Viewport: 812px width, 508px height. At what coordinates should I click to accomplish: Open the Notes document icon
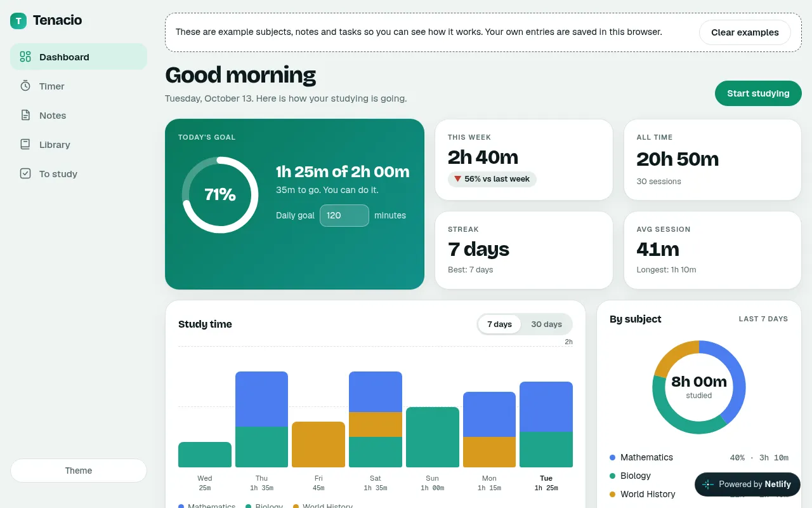(25, 115)
